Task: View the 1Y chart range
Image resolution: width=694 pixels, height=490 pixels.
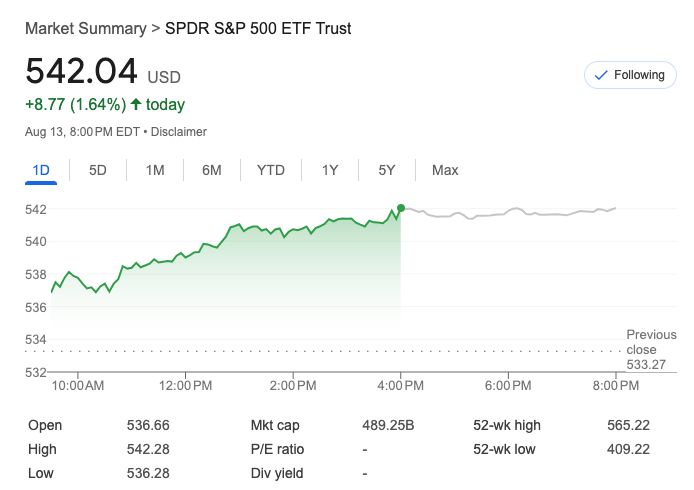Action: (x=330, y=170)
